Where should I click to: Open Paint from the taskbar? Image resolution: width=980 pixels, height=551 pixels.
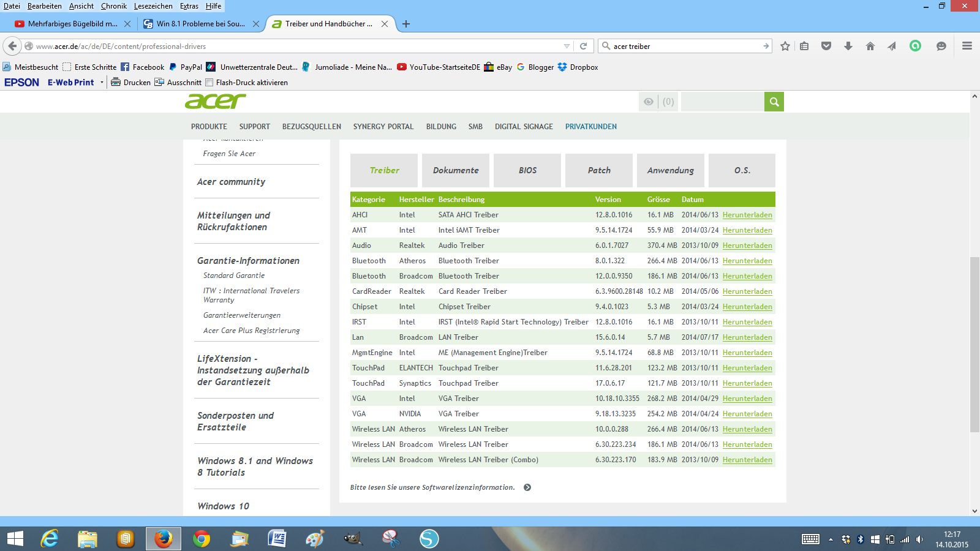pyautogui.click(x=315, y=539)
